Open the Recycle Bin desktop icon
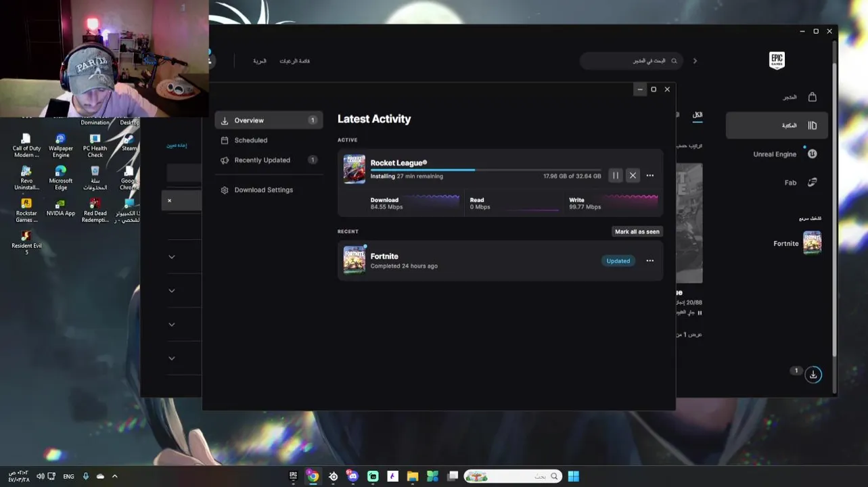 pos(95,178)
